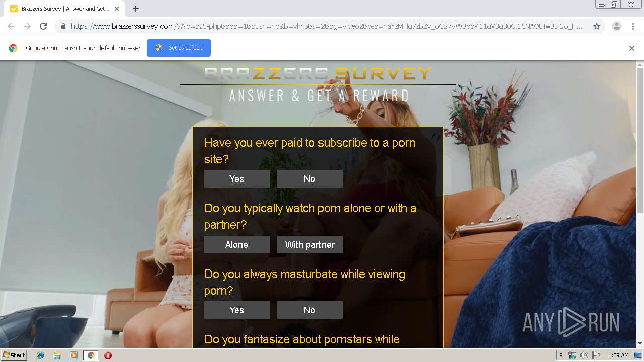Click the Chrome logo in notification bar

[x=13, y=48]
